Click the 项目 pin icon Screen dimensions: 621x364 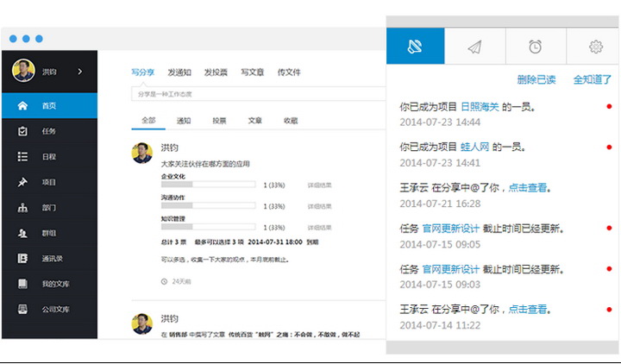point(22,182)
